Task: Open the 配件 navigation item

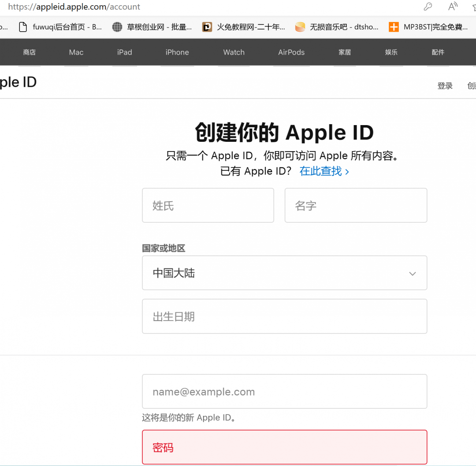Action: coord(438,52)
